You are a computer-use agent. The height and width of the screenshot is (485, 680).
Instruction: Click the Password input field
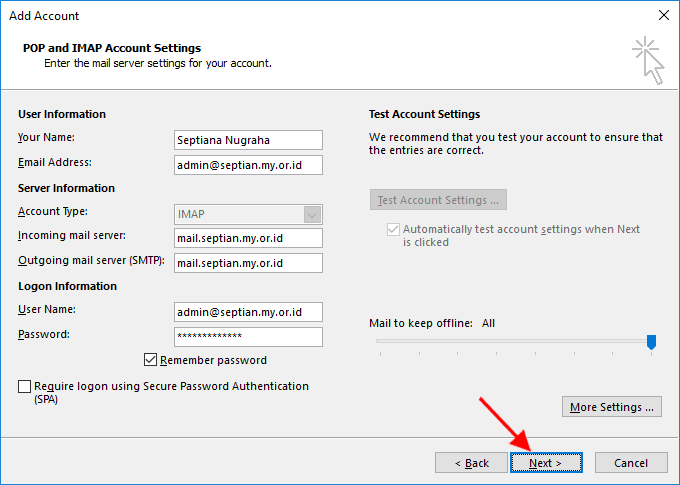click(248, 337)
